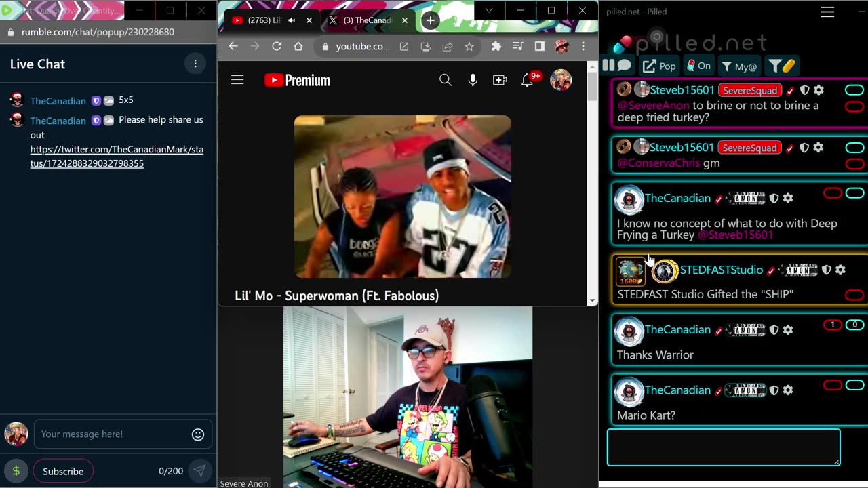Screen dimensions: 868x488
Task: Toggle cyan pill on Steveb15601 brine message
Action: (854, 90)
